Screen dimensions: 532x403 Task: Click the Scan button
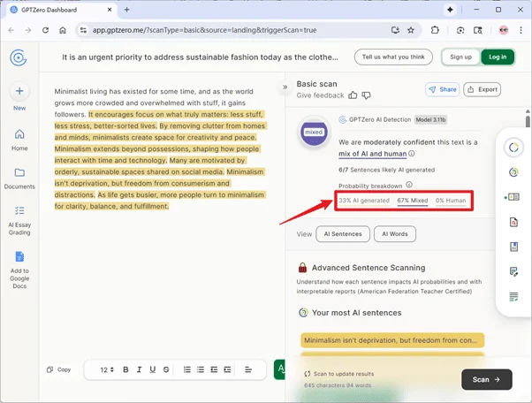pos(487,379)
